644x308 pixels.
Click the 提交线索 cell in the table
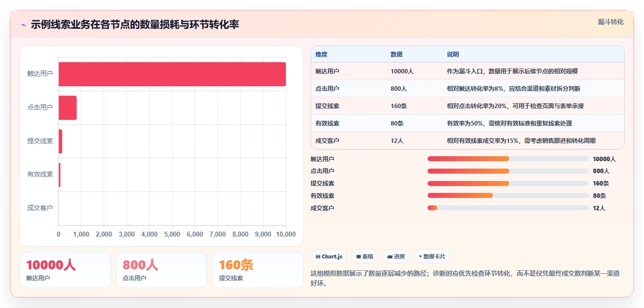coord(327,106)
